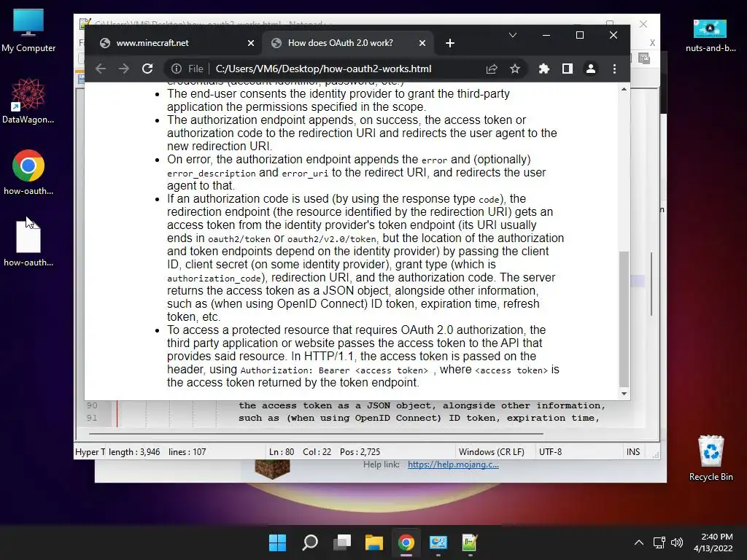The width and height of the screenshot is (747, 560).
Task: Reload the OAuth page
Action: pyautogui.click(x=147, y=69)
